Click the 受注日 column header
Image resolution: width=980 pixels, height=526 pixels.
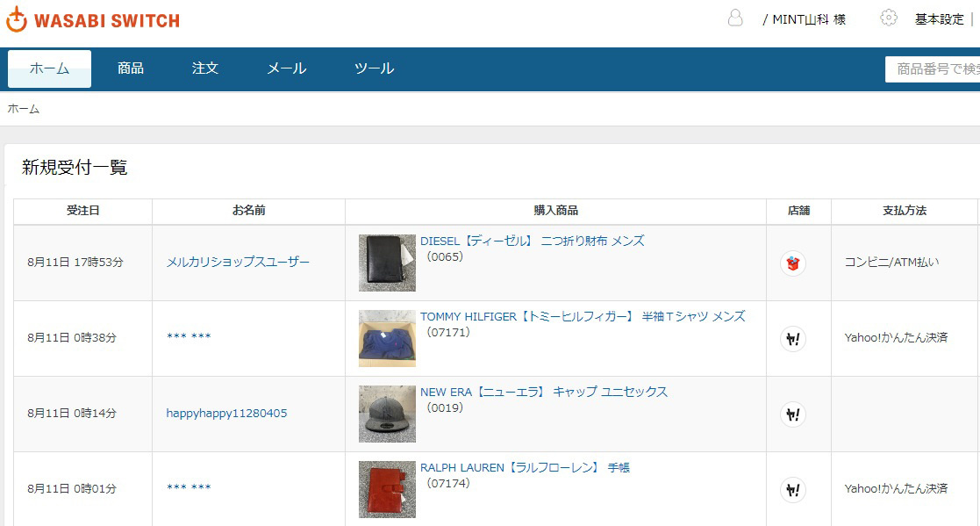[83, 211]
